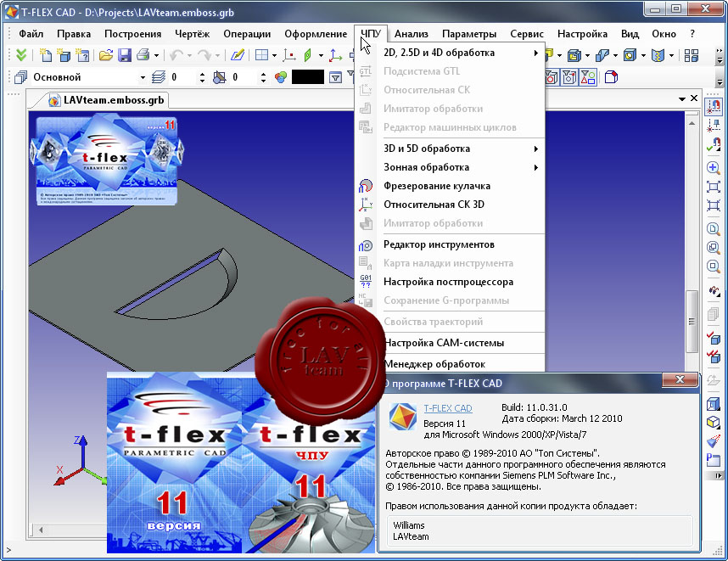Expand the Зонная обработка submenu

coord(450,167)
